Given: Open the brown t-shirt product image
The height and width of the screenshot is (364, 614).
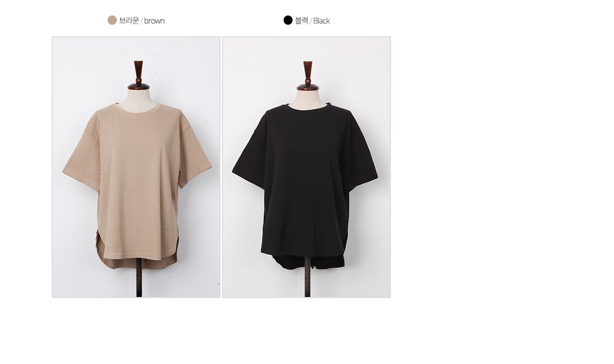Looking at the screenshot, I should point(136,167).
